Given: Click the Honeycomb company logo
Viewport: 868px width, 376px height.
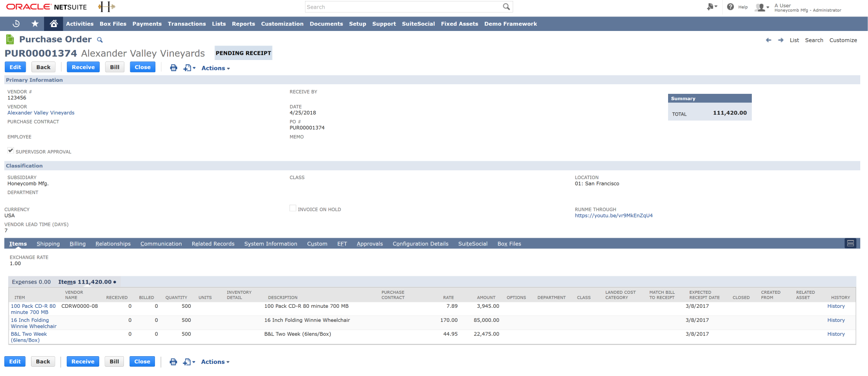Looking at the screenshot, I should (107, 7).
